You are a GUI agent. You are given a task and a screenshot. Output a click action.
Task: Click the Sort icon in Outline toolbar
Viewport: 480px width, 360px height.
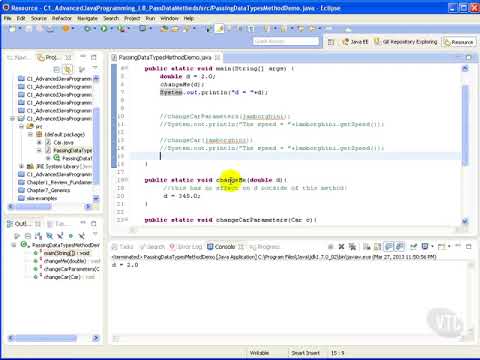[x=38, y=236]
